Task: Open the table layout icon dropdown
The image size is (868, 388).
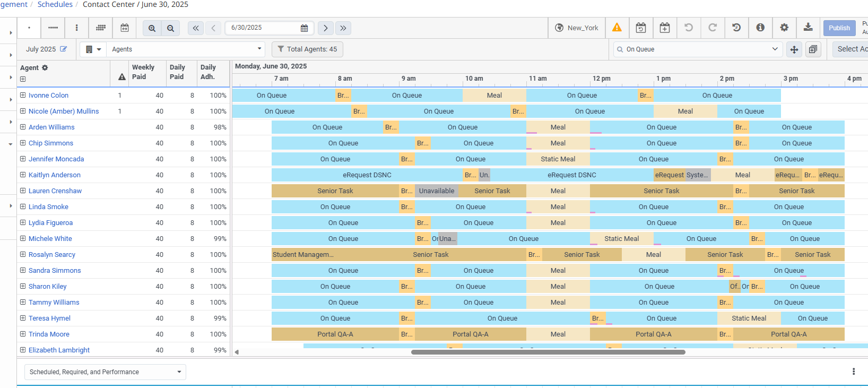Action: (x=93, y=49)
